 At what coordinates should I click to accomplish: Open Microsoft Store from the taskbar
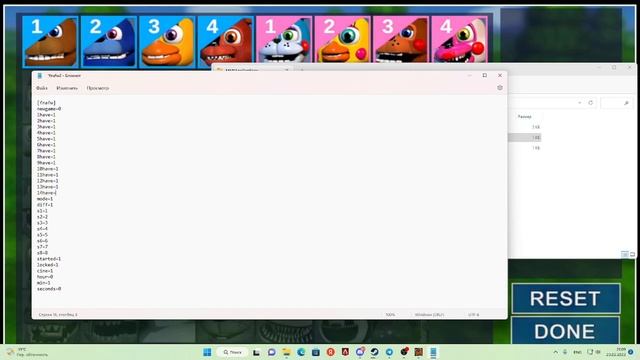point(316,352)
